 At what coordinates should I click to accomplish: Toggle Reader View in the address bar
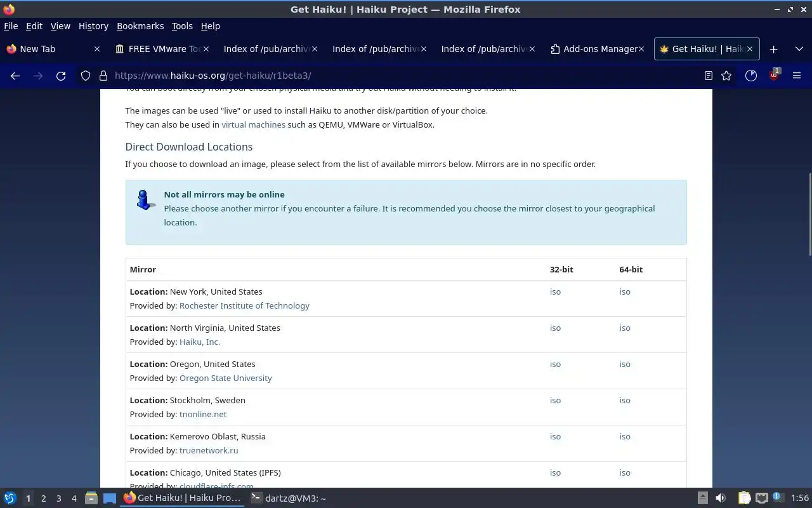[x=709, y=76]
